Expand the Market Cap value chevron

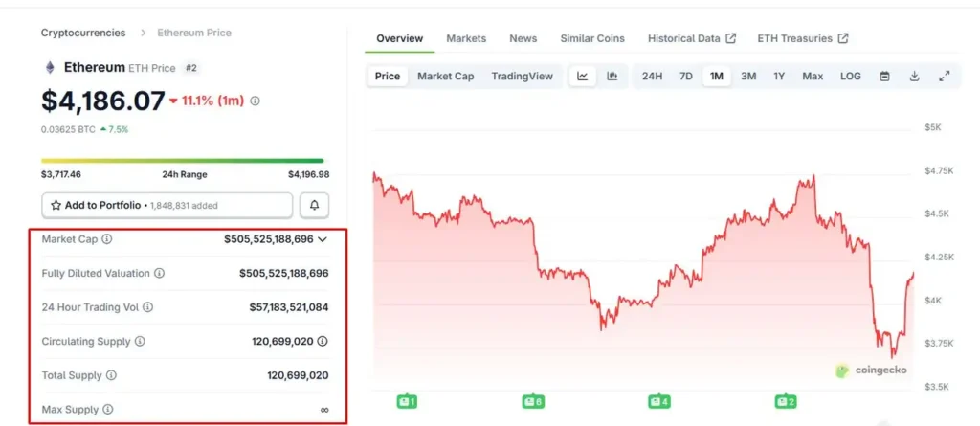(323, 239)
